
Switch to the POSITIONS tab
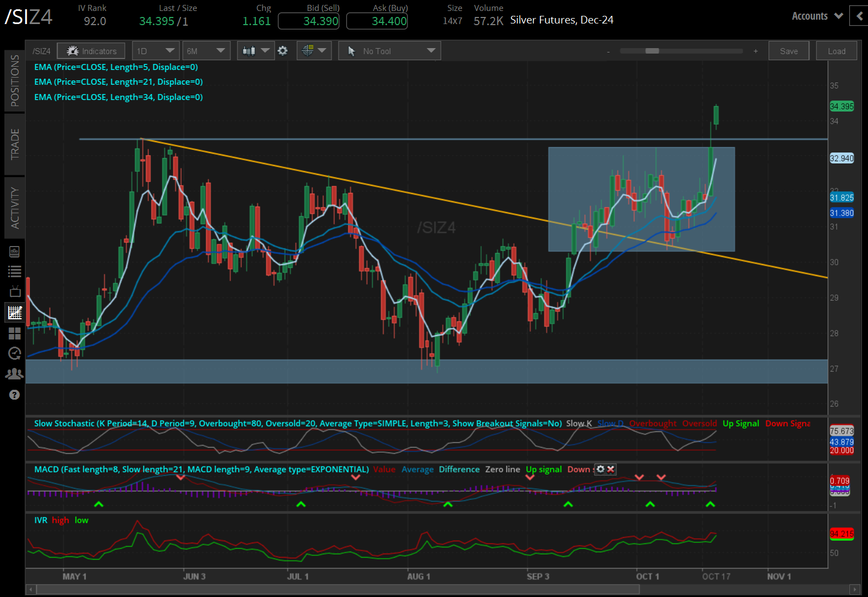click(15, 80)
